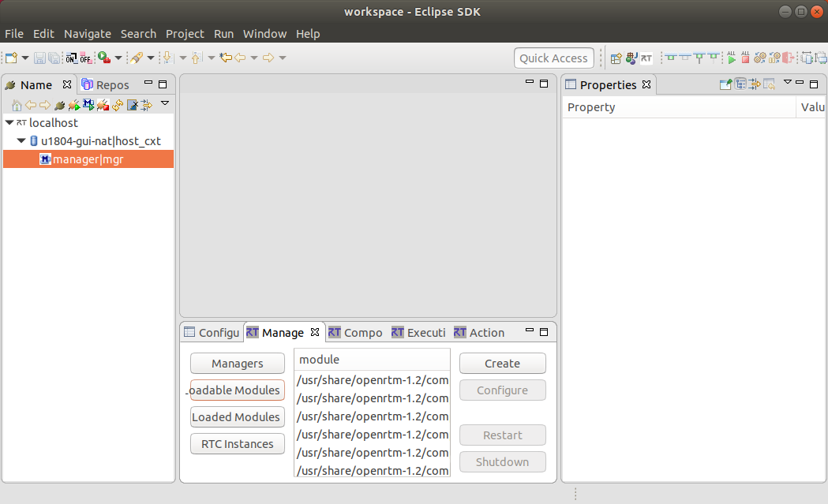The width and height of the screenshot is (828, 504).
Task: Click the Home icon in Name view toolbar
Action: pos(17,103)
